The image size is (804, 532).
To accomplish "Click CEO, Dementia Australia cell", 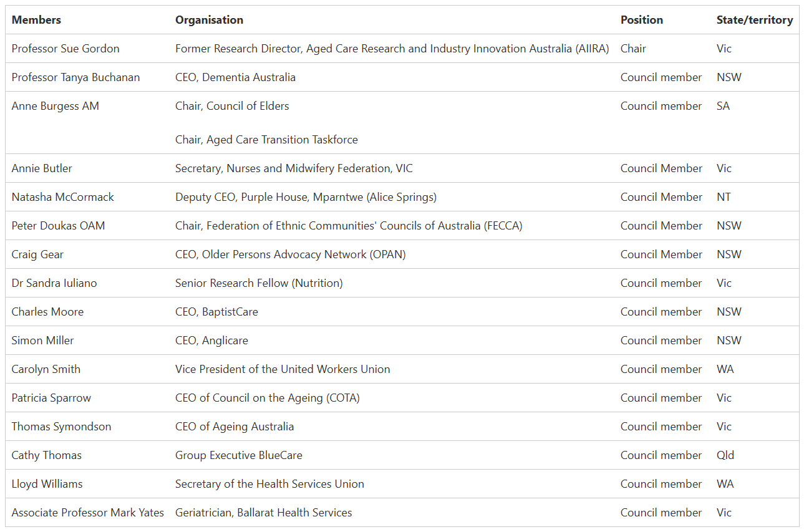I will [235, 77].
